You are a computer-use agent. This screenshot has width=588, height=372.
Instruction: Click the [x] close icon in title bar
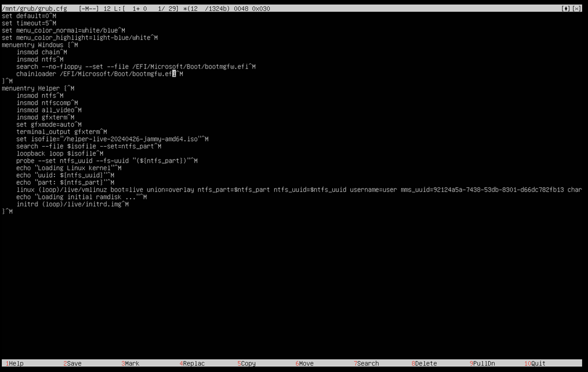coord(577,9)
